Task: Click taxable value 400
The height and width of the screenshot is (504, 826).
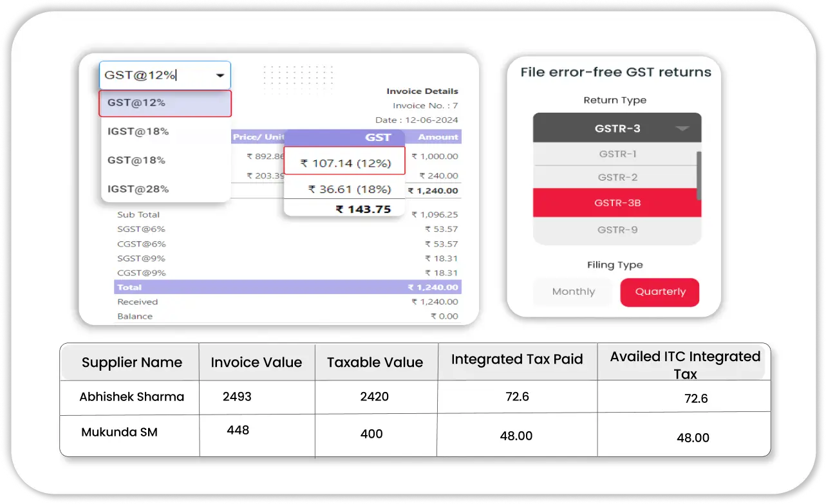Action: [x=371, y=434]
